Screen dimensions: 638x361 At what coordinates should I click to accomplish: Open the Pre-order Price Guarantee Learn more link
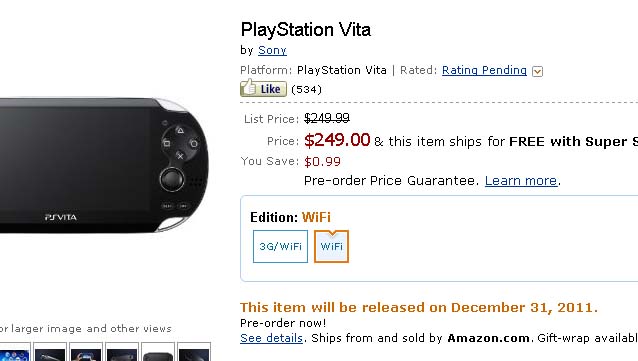coord(521,180)
